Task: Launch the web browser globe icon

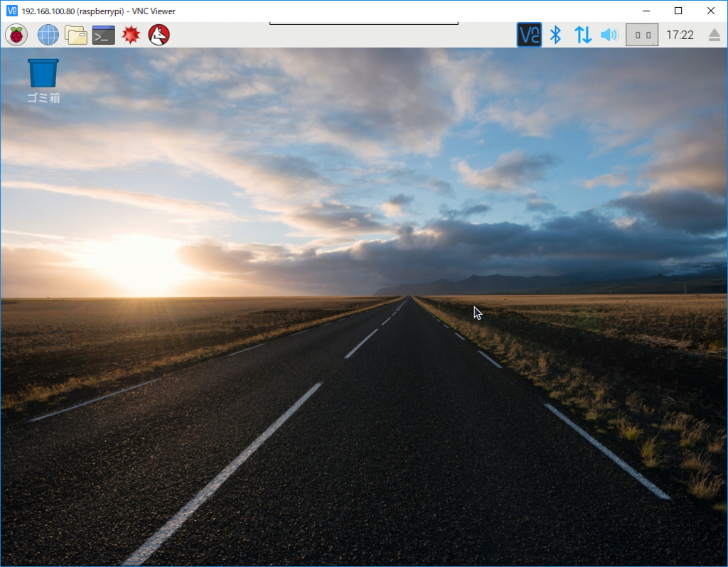Action: (x=48, y=35)
